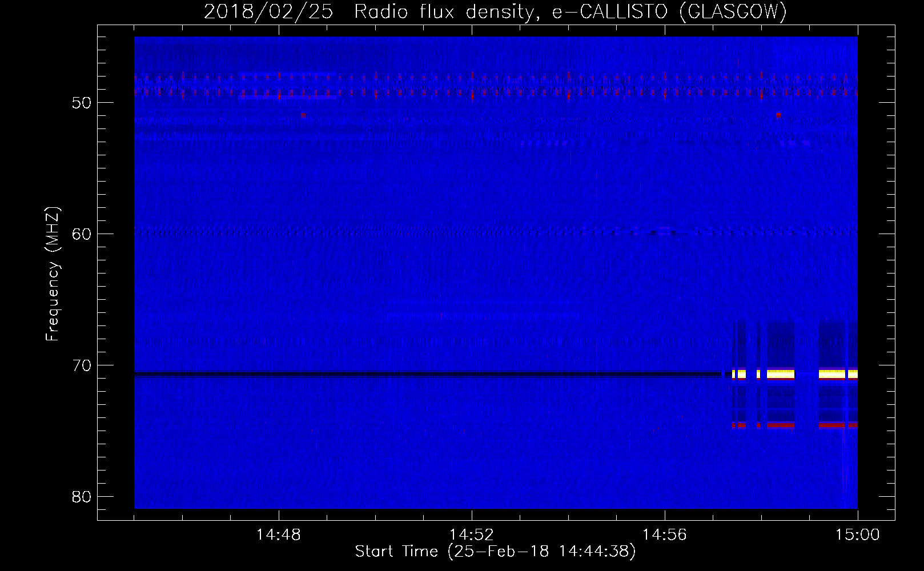Click the plot title mentioning e-CALLISTO (GLASGOW)

coord(495,11)
